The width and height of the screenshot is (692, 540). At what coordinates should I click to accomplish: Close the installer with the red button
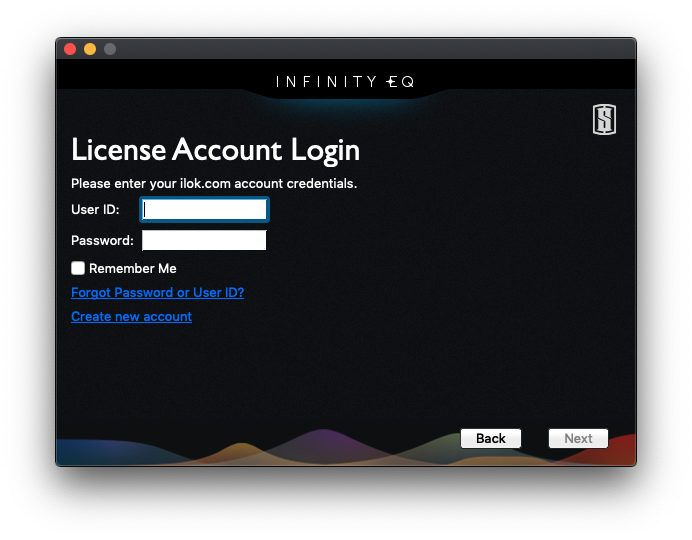pos(70,49)
